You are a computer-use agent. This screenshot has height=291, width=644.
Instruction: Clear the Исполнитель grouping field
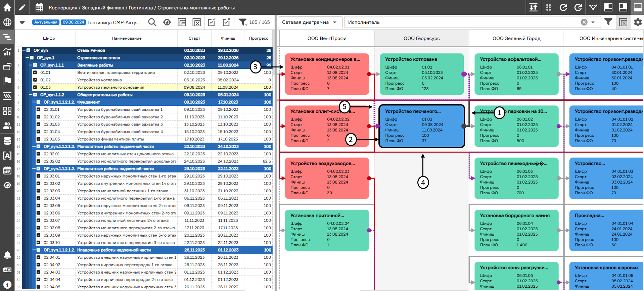(x=584, y=22)
